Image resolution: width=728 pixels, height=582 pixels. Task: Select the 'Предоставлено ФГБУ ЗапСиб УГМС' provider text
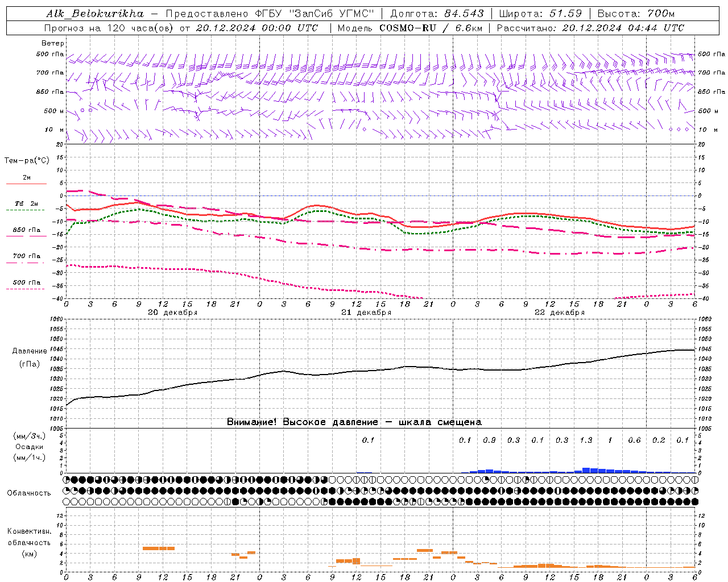[270, 13]
